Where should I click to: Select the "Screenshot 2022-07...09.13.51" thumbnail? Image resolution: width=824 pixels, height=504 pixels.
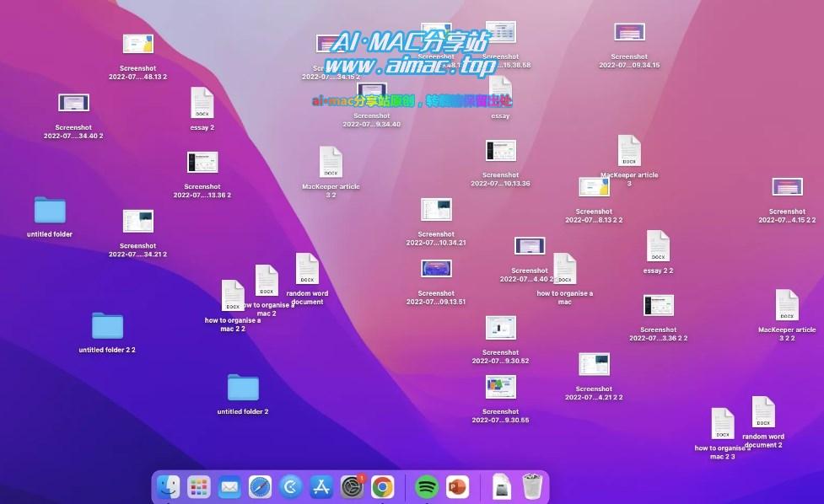coord(436,269)
